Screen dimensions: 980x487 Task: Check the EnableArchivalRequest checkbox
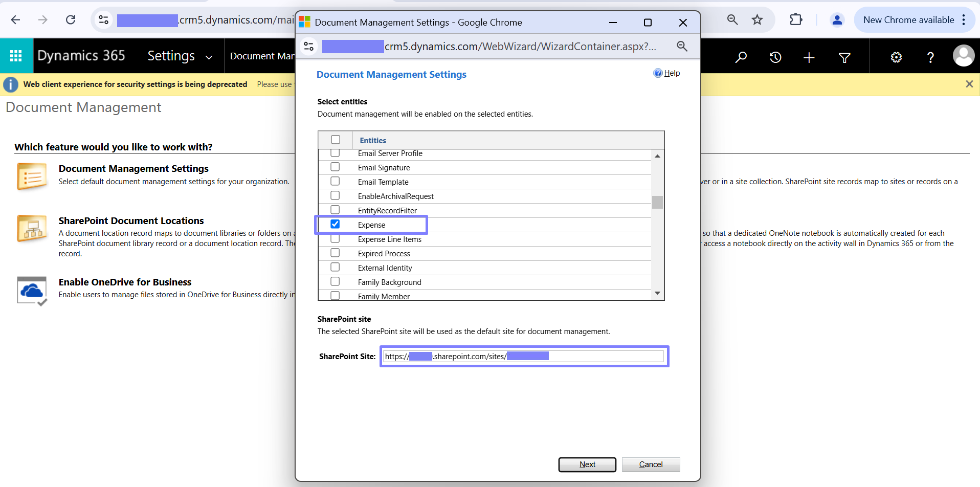[335, 195]
